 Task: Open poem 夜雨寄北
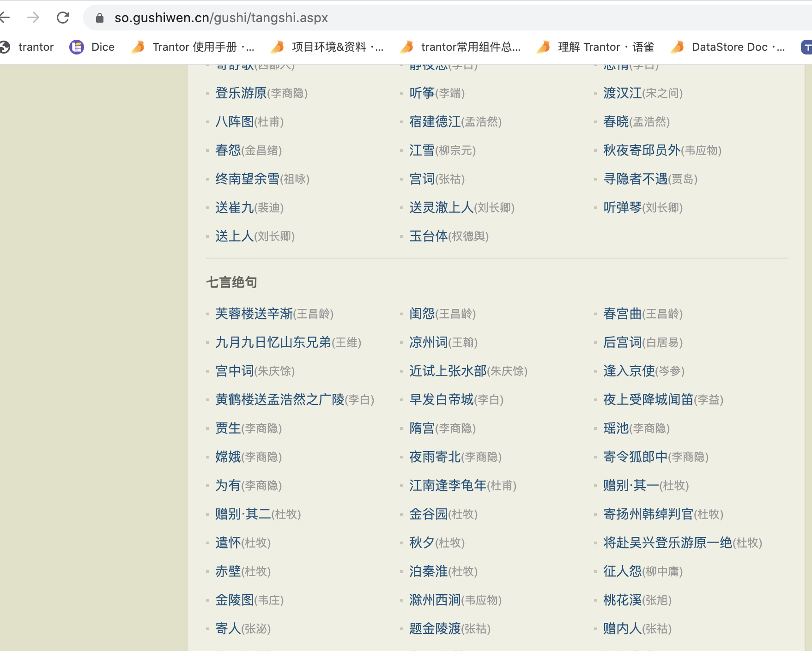click(x=435, y=457)
